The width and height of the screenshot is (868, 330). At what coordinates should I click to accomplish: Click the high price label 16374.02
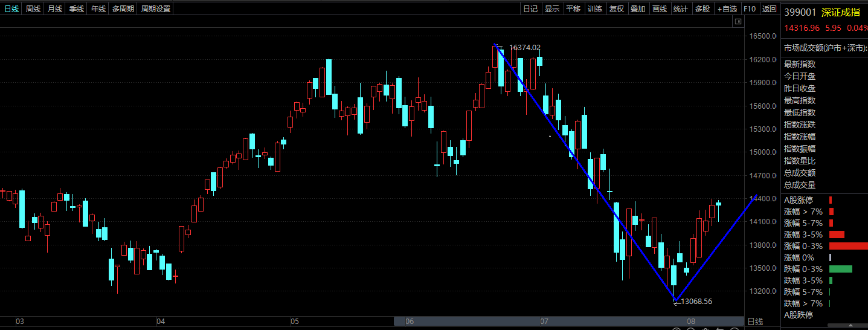[525, 47]
